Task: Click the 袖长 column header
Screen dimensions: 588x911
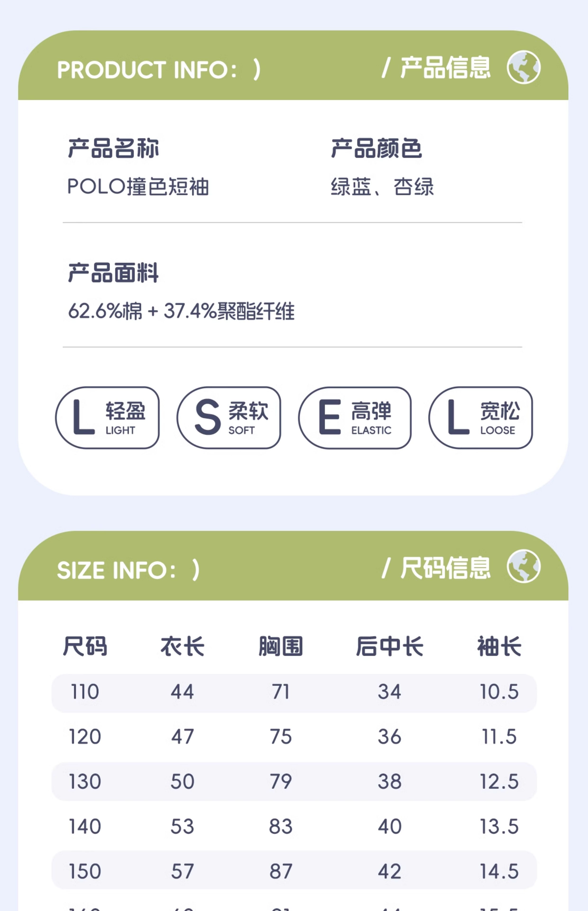Action: click(499, 646)
